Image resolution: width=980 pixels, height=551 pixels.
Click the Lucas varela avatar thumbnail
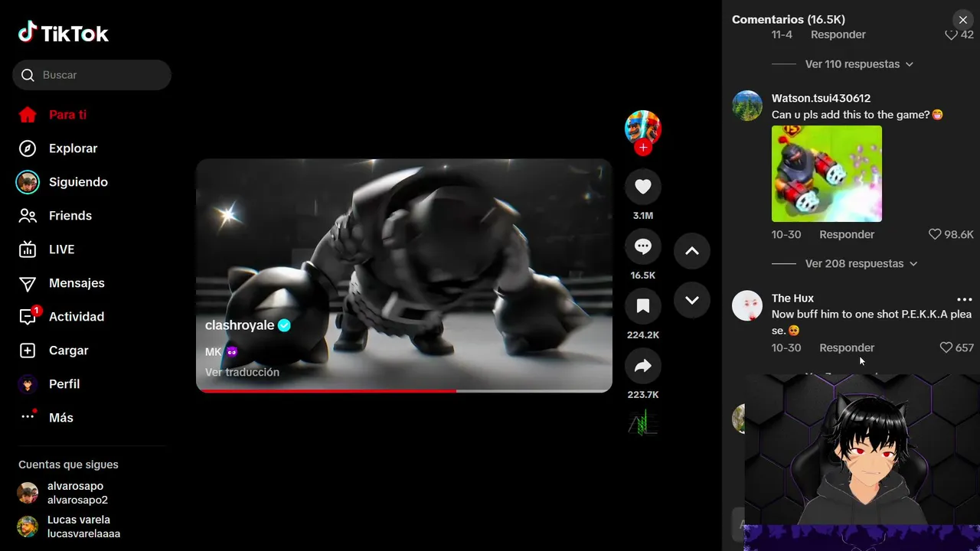(28, 527)
